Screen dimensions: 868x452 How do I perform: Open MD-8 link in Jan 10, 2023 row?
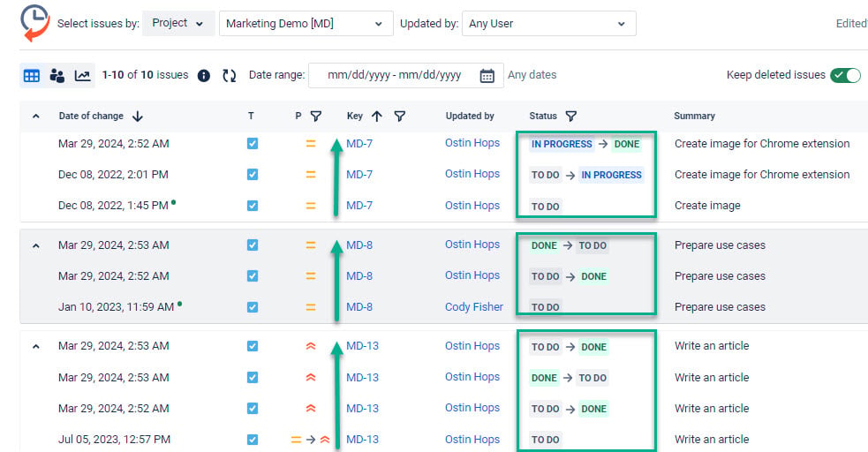click(359, 307)
